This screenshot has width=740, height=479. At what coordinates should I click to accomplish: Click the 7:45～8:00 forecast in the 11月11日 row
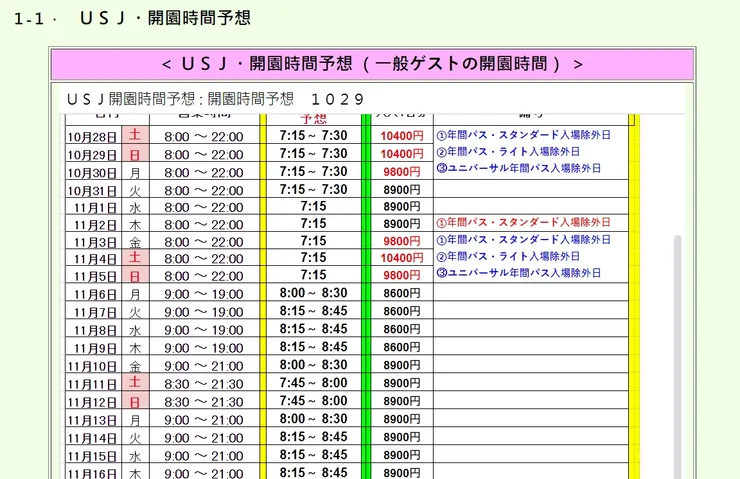pos(313,383)
